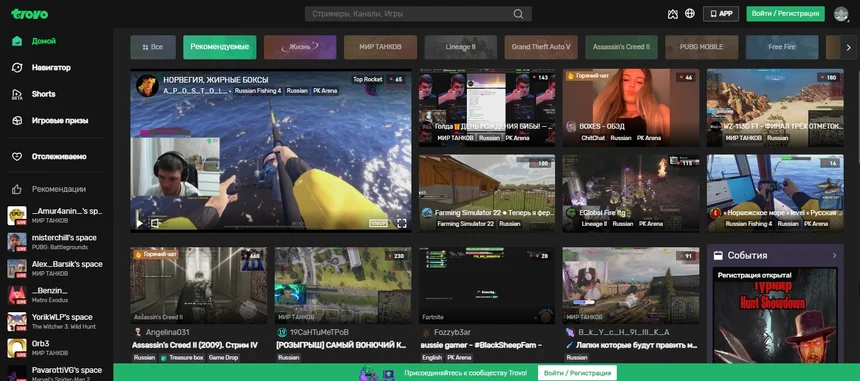Image resolution: width=860 pixels, height=381 pixels.
Task: Click the BOXES - ОБЭД streamer avatar
Action: click(571, 127)
